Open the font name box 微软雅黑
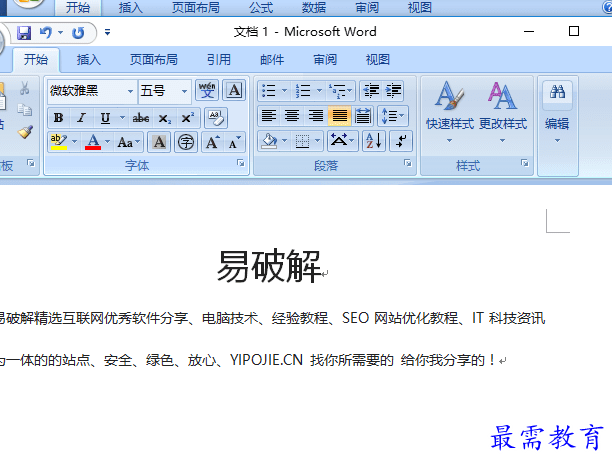 pyautogui.click(x=92, y=91)
